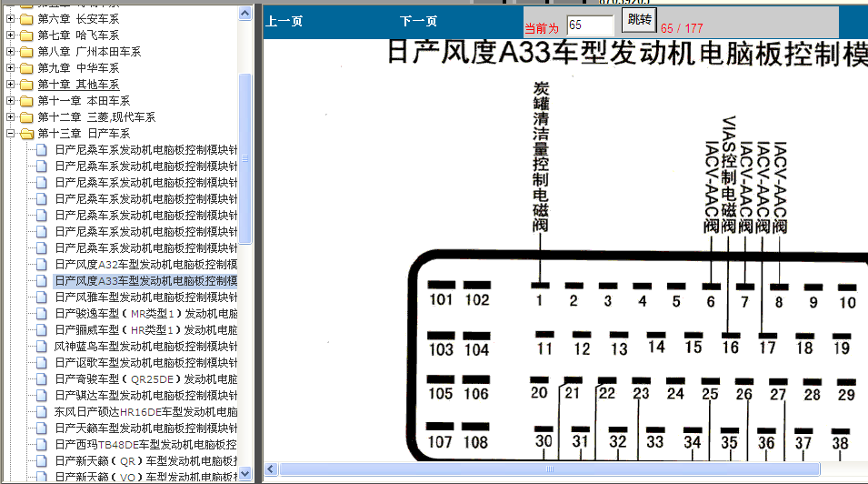
Task: Open 日产骏逸车型 MR类型1 page
Action: coord(145,313)
